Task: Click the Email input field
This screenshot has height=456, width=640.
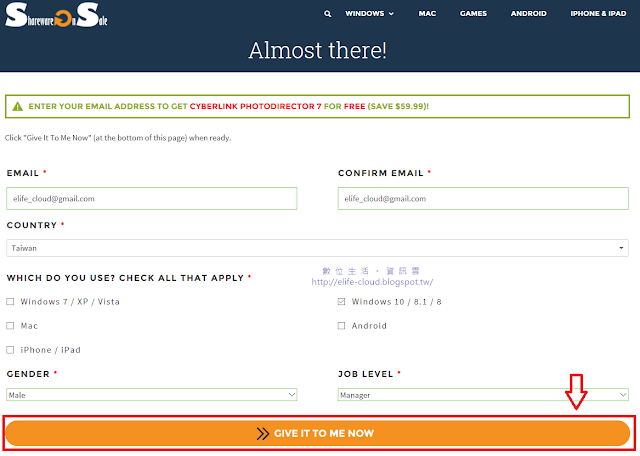Action: coord(152,198)
